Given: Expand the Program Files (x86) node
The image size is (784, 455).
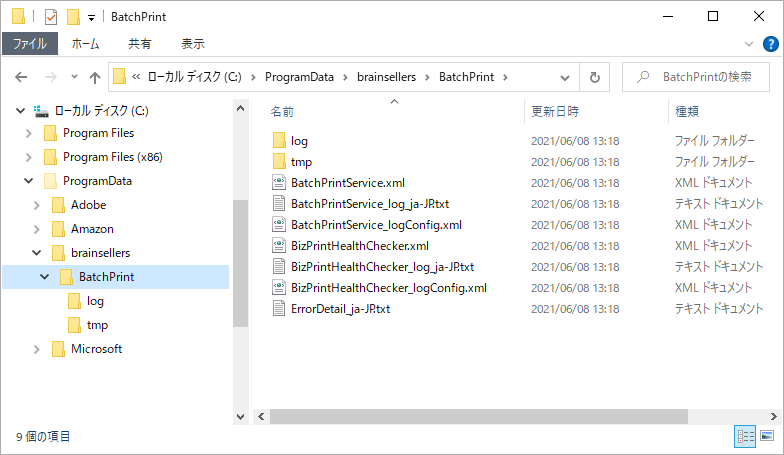Looking at the screenshot, I should [x=28, y=157].
